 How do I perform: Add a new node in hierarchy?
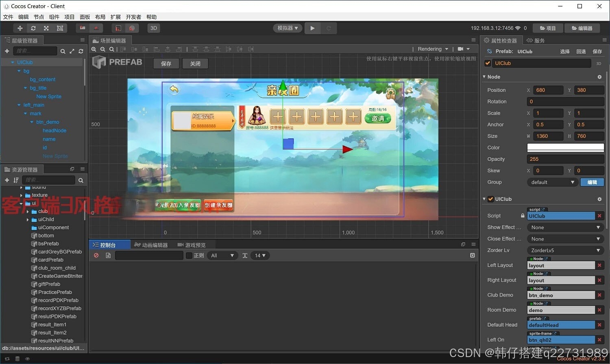coord(7,51)
